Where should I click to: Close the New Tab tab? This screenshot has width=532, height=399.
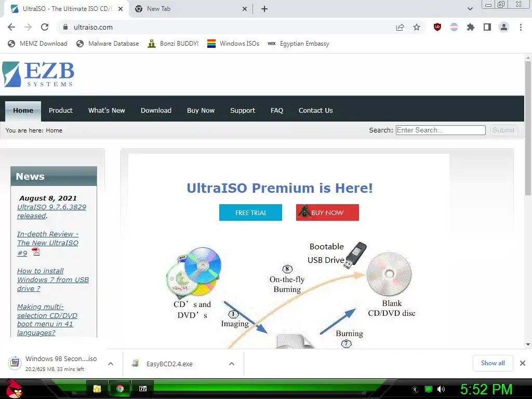tap(245, 9)
